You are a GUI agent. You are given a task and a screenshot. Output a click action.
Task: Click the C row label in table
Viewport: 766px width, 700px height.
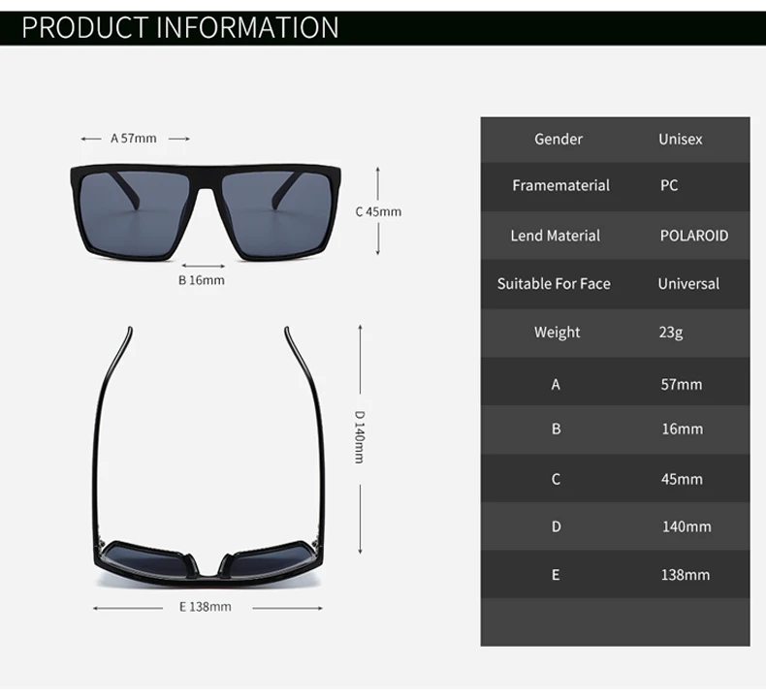click(x=556, y=479)
